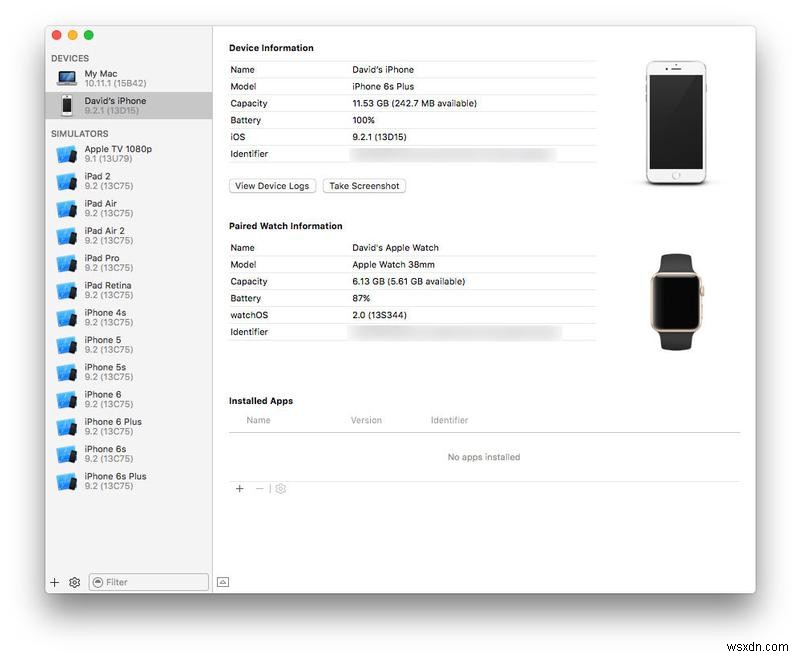
Task: Click the Name column header in Installed Apps
Action: pos(258,420)
